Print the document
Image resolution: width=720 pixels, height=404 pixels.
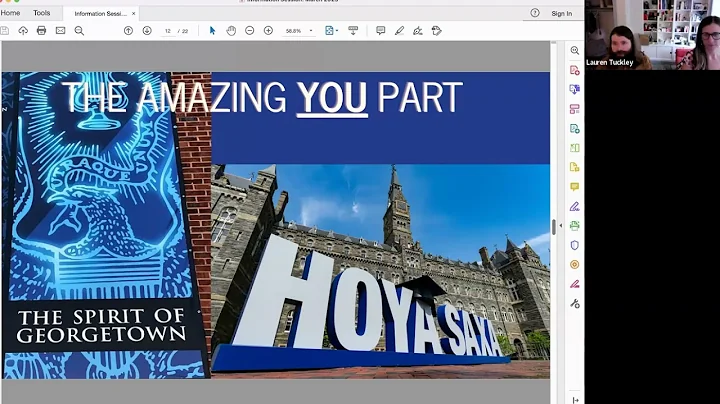click(41, 31)
